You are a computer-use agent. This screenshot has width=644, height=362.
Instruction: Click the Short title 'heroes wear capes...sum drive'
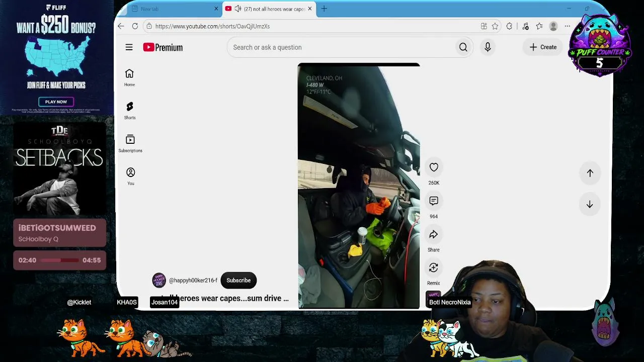(225, 298)
